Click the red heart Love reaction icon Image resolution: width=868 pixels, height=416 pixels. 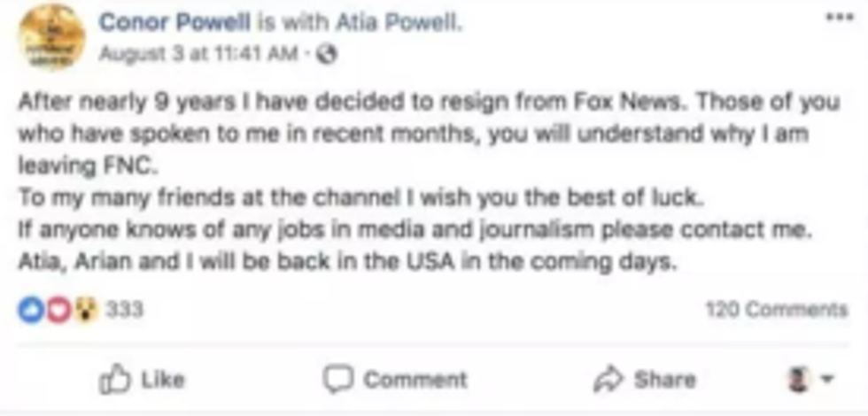pyautogui.click(x=58, y=310)
